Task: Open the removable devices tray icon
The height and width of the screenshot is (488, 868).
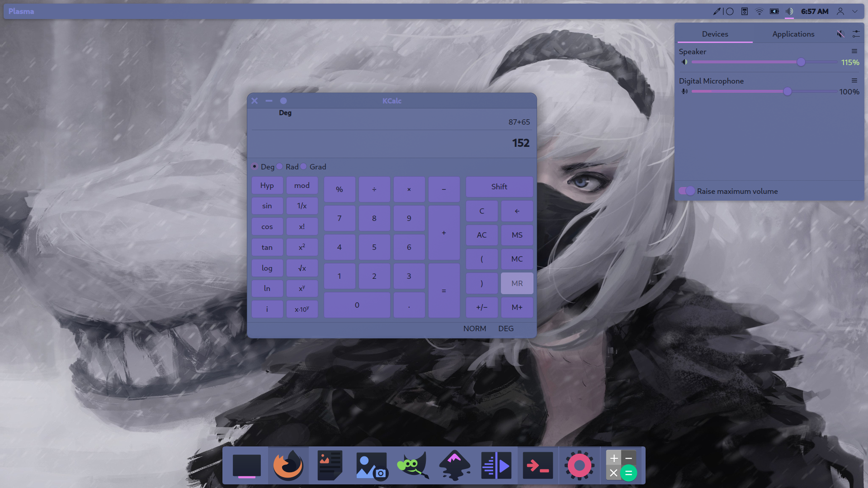Action: point(745,11)
